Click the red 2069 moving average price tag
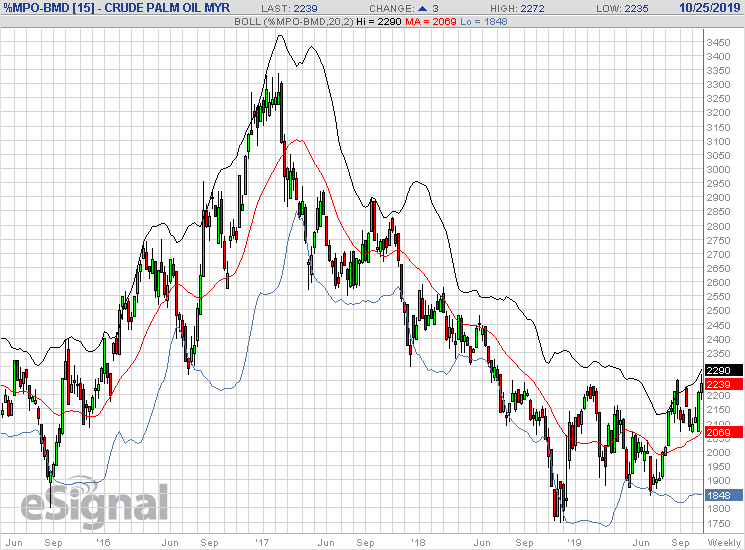Image resolution: width=745 pixels, height=550 pixels. (x=724, y=432)
